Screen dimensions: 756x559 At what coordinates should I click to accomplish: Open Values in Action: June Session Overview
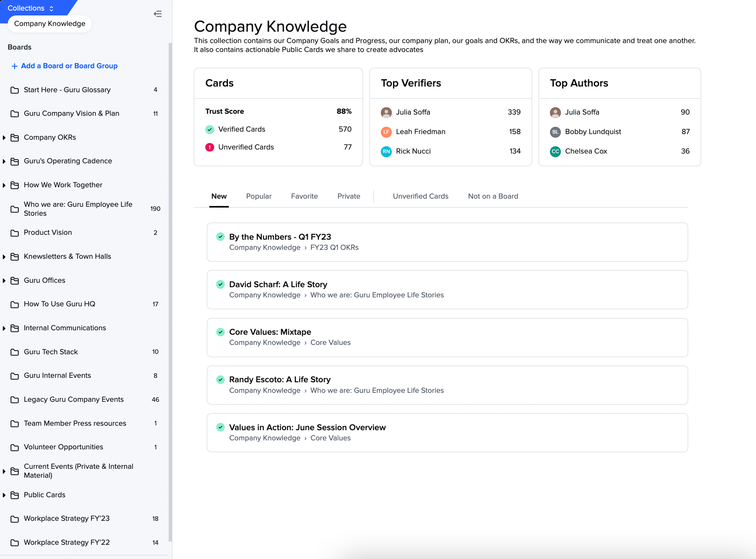pyautogui.click(x=447, y=433)
